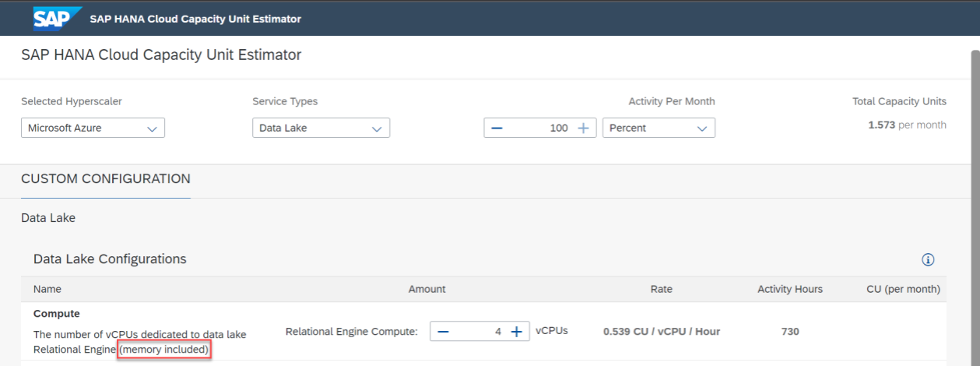Click the Data Lake Configurations heading

click(110, 259)
